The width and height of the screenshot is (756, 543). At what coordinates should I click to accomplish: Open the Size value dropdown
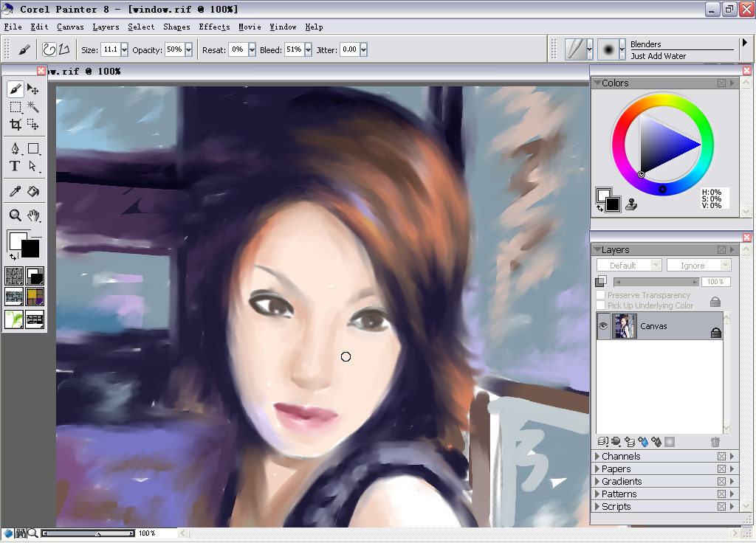[x=124, y=49]
